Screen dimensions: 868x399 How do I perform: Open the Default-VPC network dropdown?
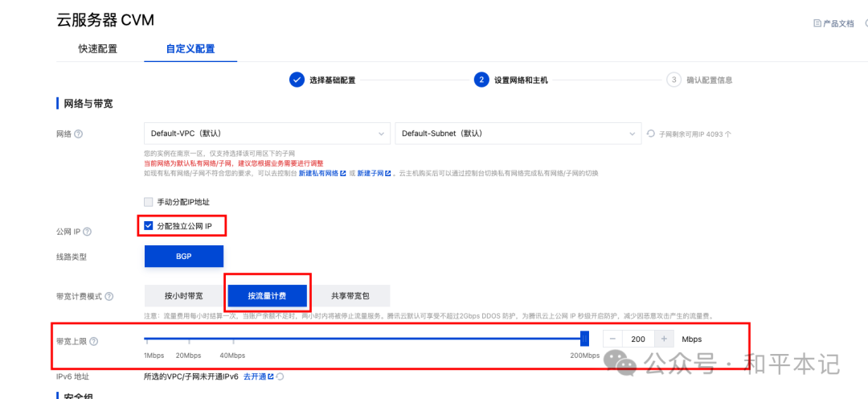pos(265,134)
